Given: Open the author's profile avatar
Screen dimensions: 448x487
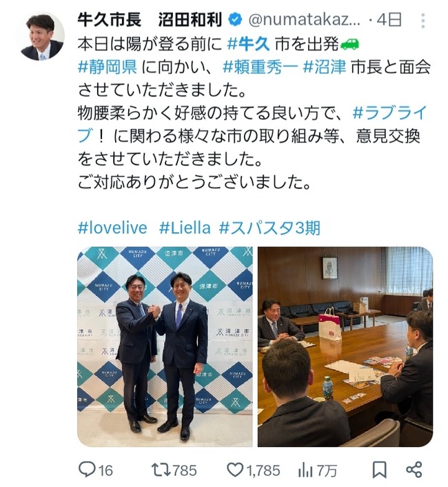Looking at the screenshot, I should coord(42,36).
